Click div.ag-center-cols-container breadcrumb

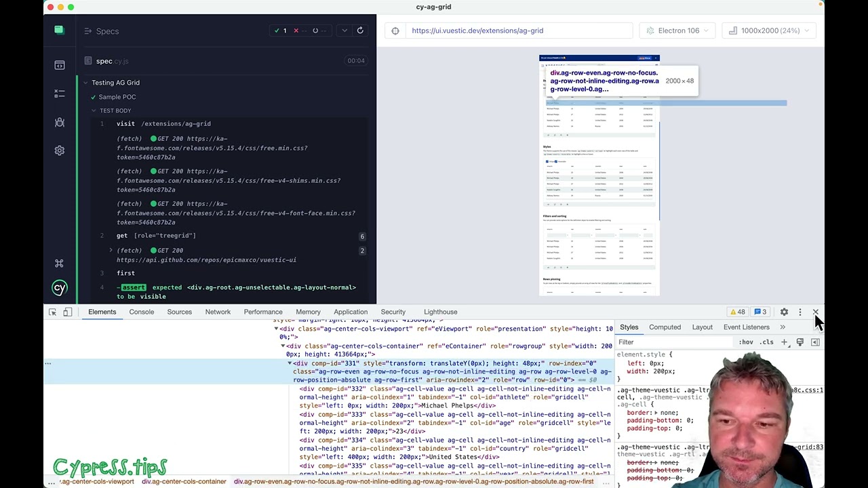(x=184, y=482)
